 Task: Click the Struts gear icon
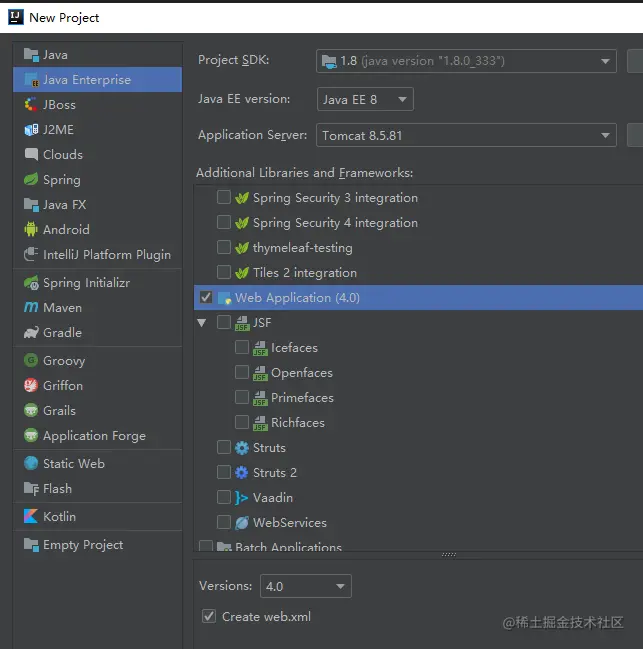pos(242,448)
